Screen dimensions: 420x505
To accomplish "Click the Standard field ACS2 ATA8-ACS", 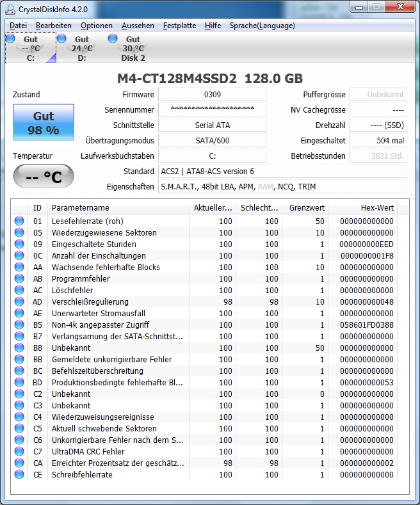I will (x=282, y=171).
